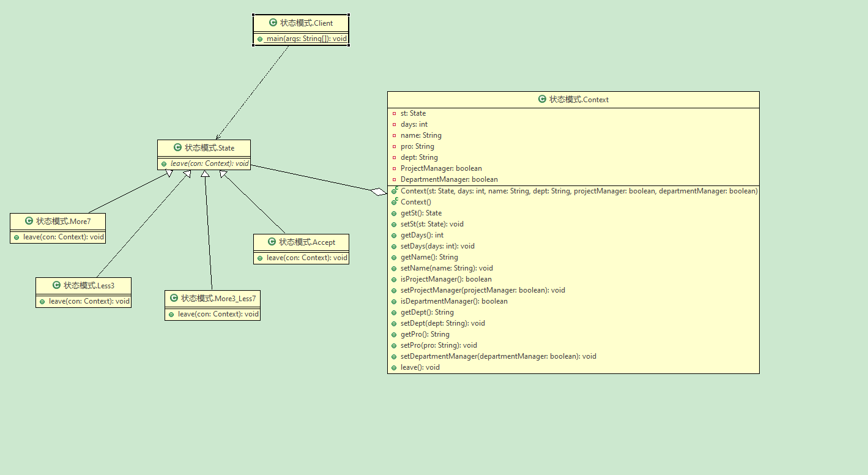Click the constructor icon beside Context()
The image size is (868, 475).
point(395,201)
